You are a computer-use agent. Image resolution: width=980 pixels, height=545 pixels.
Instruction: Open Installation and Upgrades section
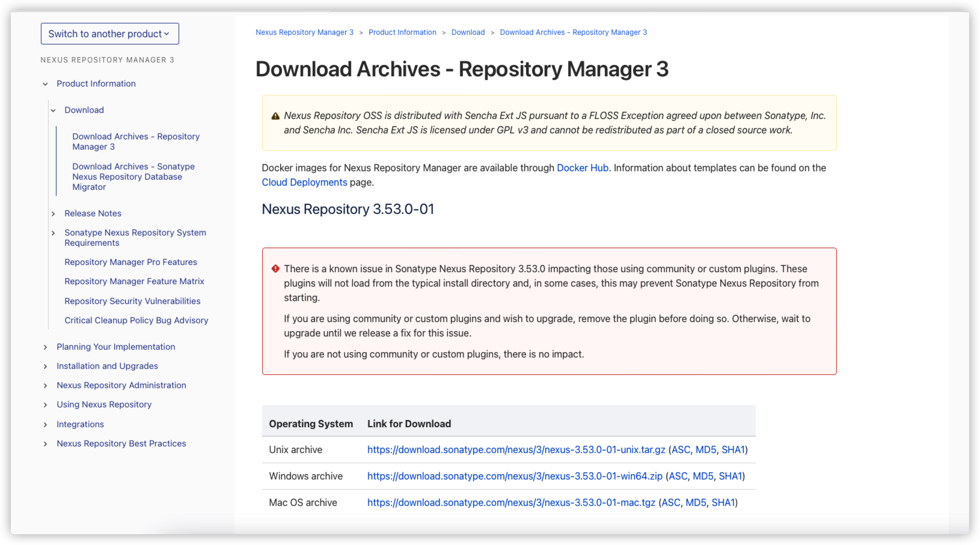tap(107, 366)
